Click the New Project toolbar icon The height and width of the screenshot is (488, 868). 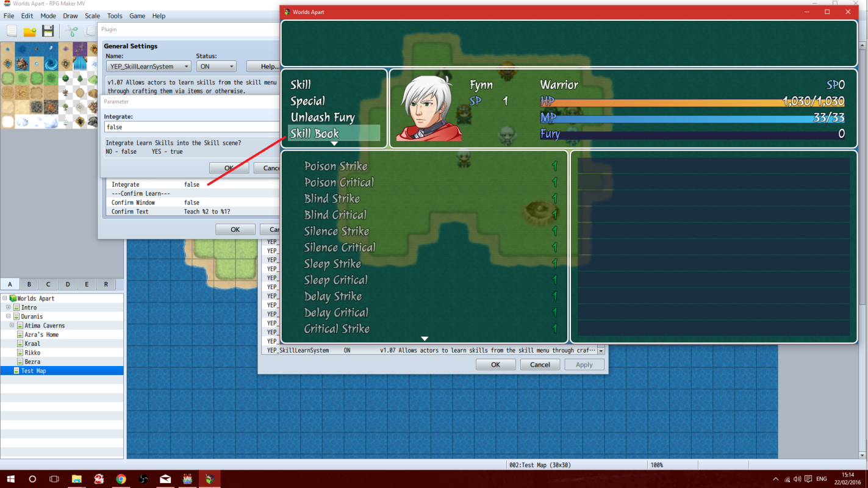click(12, 31)
